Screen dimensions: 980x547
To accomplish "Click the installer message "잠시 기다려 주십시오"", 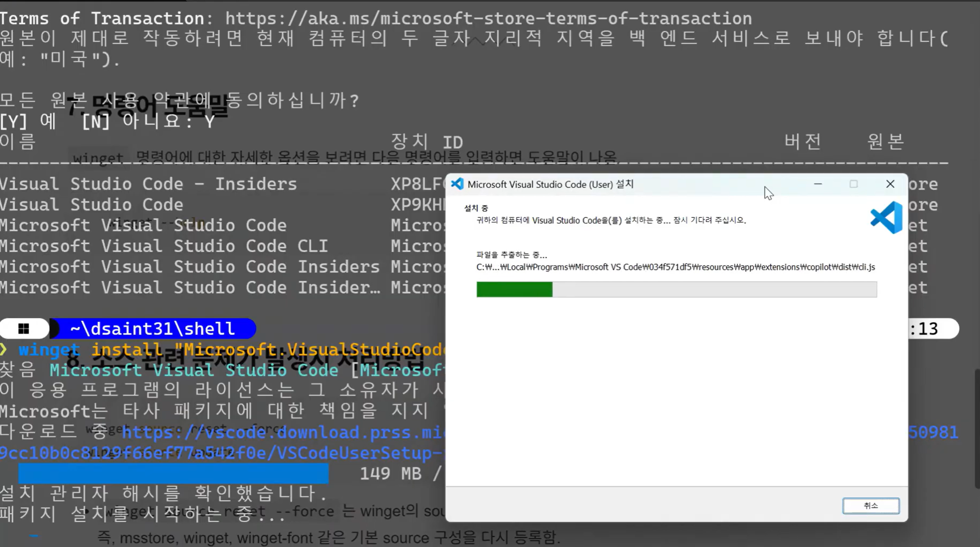I will (x=709, y=220).
